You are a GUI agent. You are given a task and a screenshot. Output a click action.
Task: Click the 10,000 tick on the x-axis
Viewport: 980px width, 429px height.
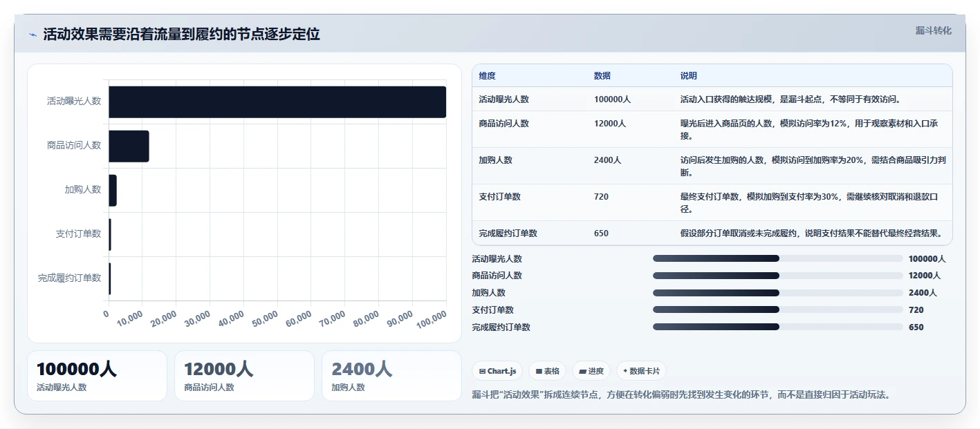click(x=130, y=318)
